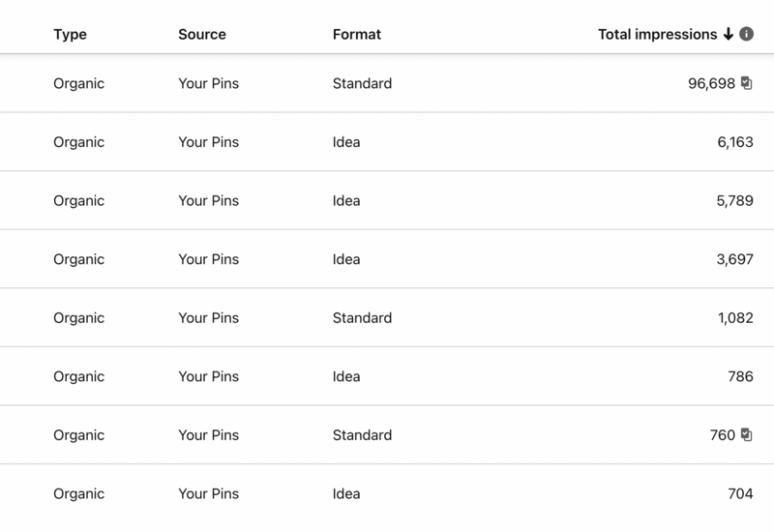Select the 6,163 impressions value

tap(735, 142)
